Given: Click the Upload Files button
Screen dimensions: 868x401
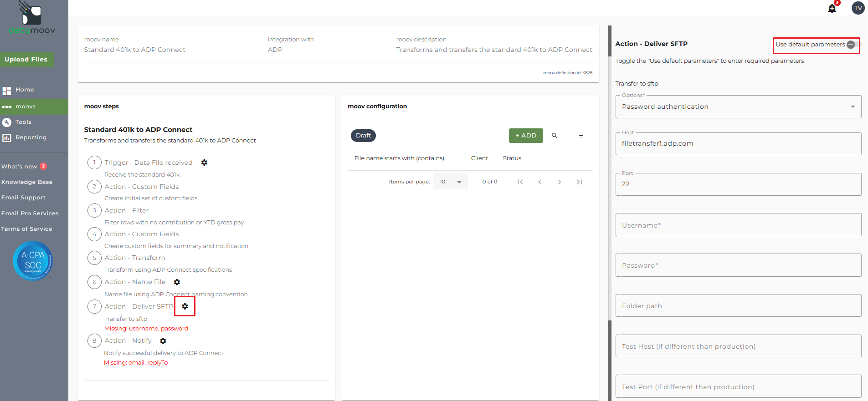Looking at the screenshot, I should (x=26, y=60).
